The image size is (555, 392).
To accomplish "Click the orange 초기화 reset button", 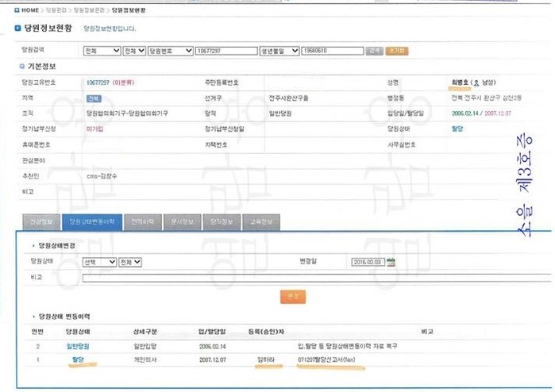I will [398, 51].
